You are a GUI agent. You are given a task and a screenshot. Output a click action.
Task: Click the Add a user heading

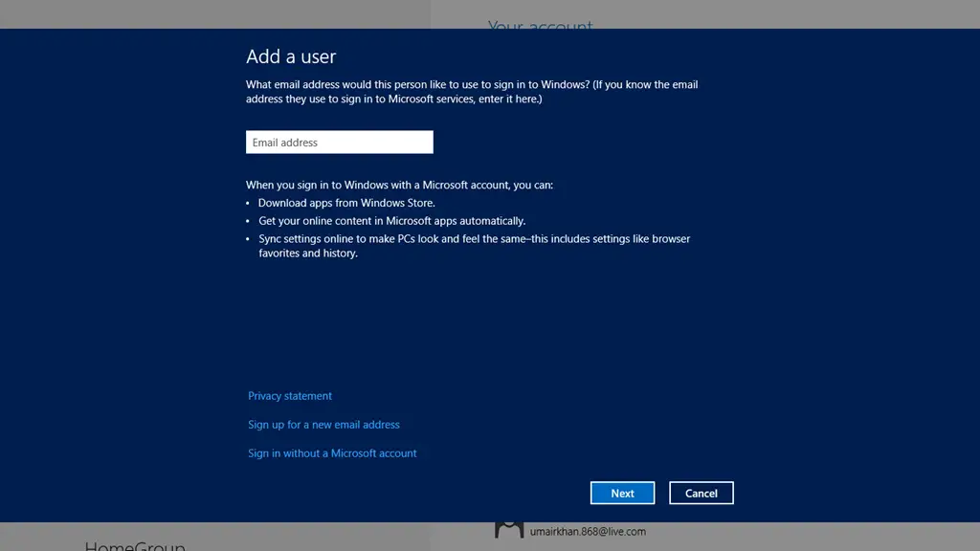(291, 56)
